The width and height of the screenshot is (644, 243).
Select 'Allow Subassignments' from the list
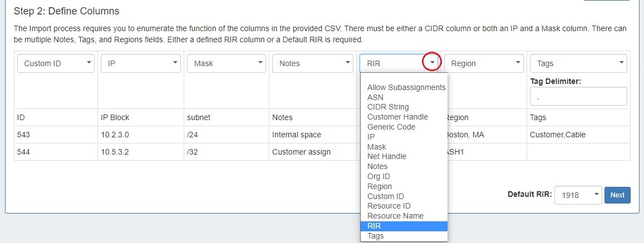point(406,87)
